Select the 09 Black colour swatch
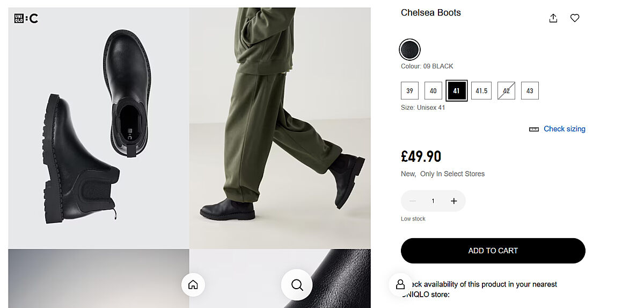This screenshot has height=308, width=644. click(410, 50)
